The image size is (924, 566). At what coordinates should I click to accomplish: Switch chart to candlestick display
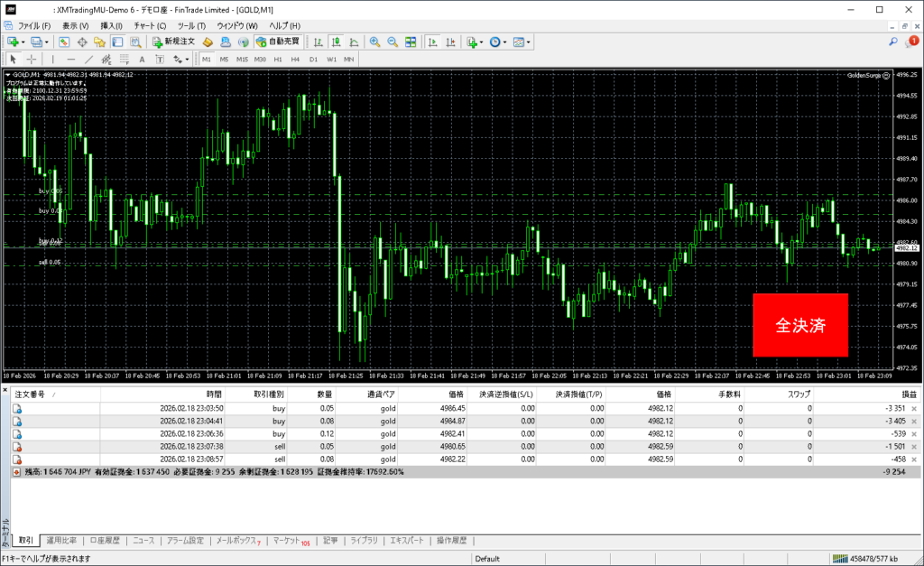tap(335, 42)
